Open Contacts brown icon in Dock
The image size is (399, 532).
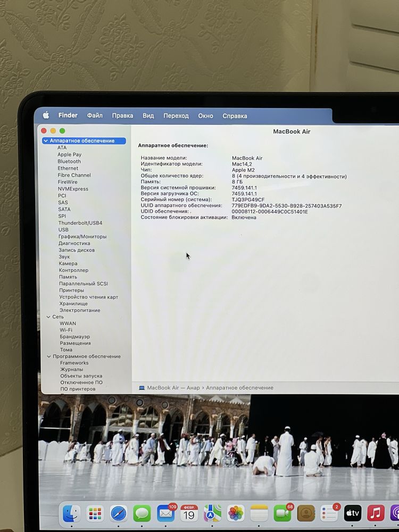[x=306, y=513]
